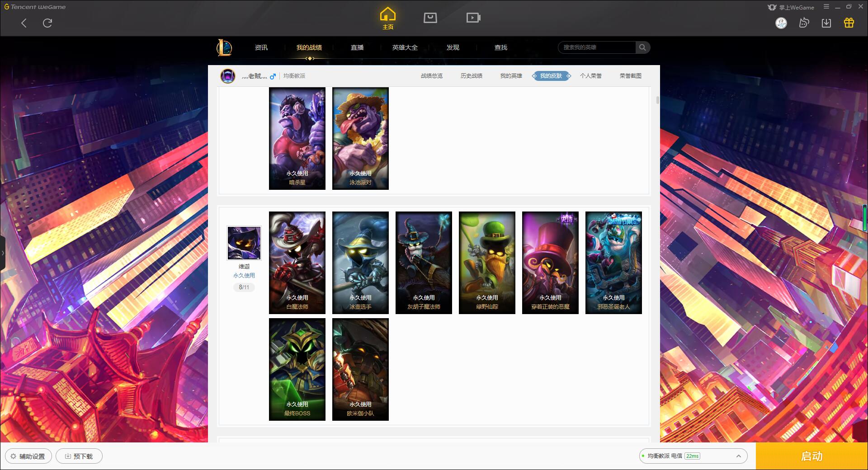
Task: Select the 我的皮肤 sub-tab
Action: (x=551, y=76)
